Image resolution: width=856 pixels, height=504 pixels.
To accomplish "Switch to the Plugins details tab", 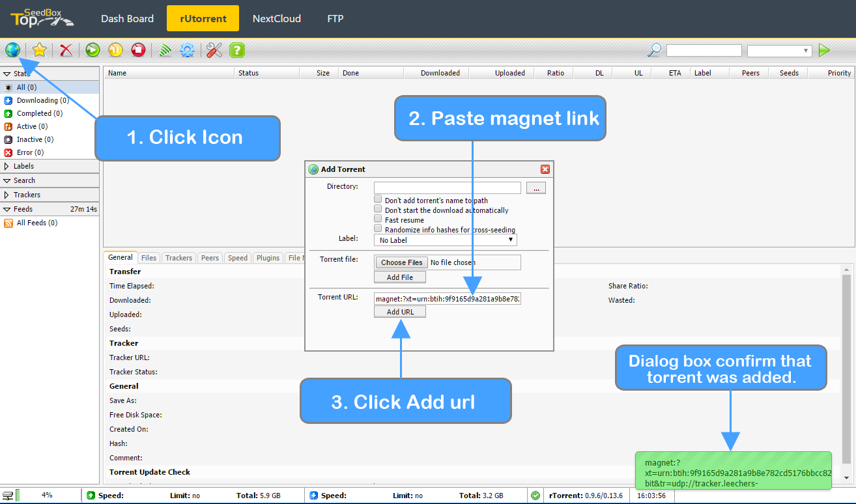I will [268, 258].
